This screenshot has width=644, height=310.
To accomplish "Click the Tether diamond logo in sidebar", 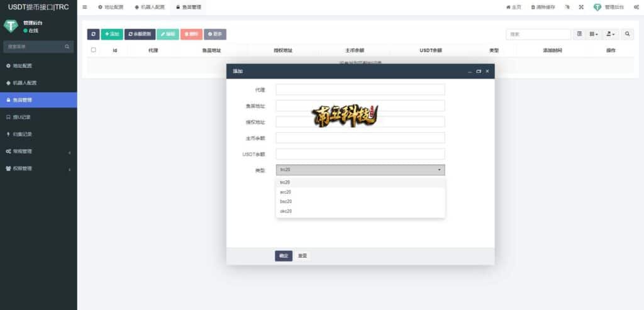I will [11, 25].
